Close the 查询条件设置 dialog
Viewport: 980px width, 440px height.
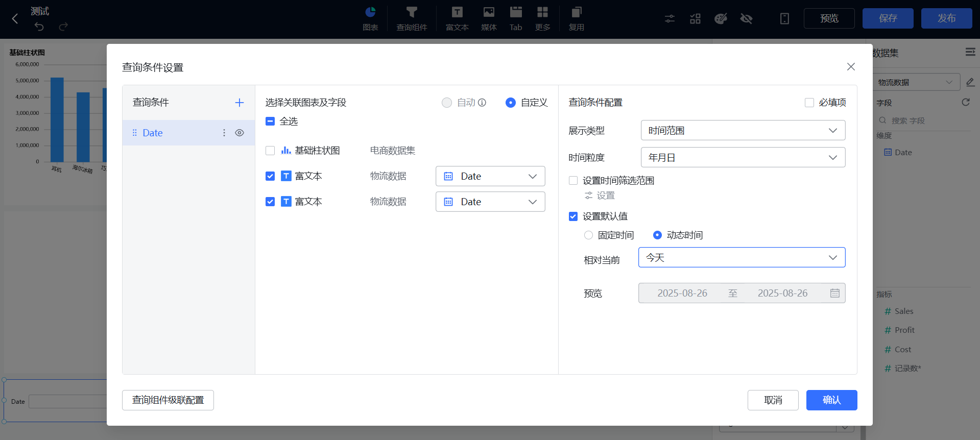[851, 67]
